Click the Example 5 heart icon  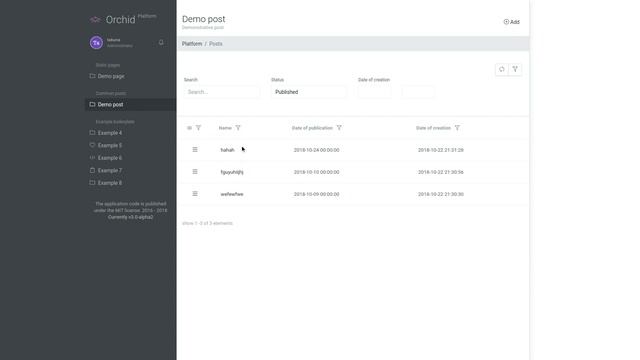click(92, 145)
